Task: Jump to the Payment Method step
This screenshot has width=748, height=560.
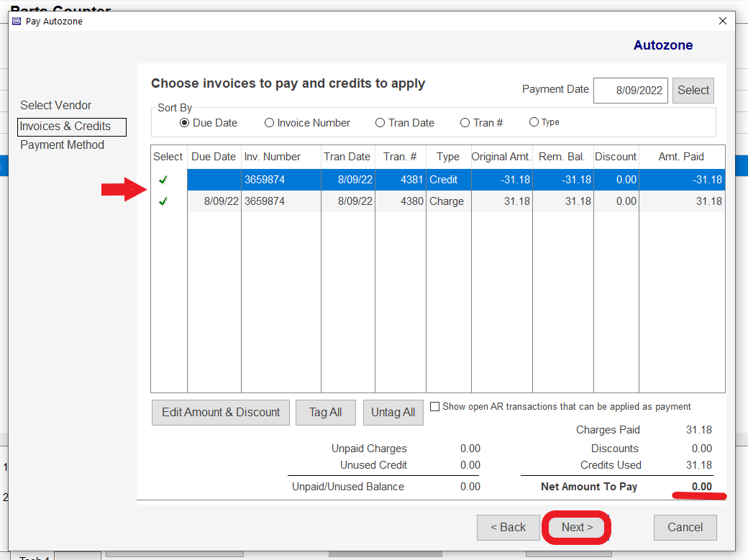Action: click(62, 145)
